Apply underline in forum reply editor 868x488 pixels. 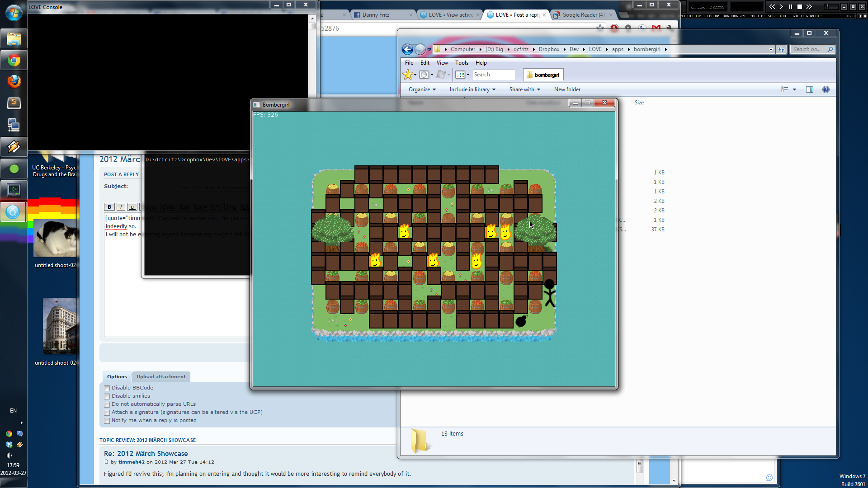[x=132, y=207]
